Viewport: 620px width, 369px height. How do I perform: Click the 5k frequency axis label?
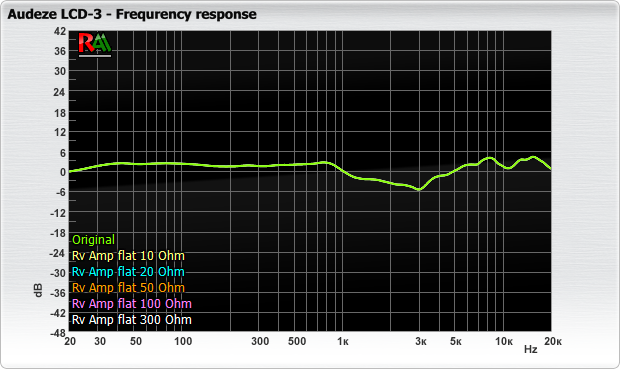[456, 341]
